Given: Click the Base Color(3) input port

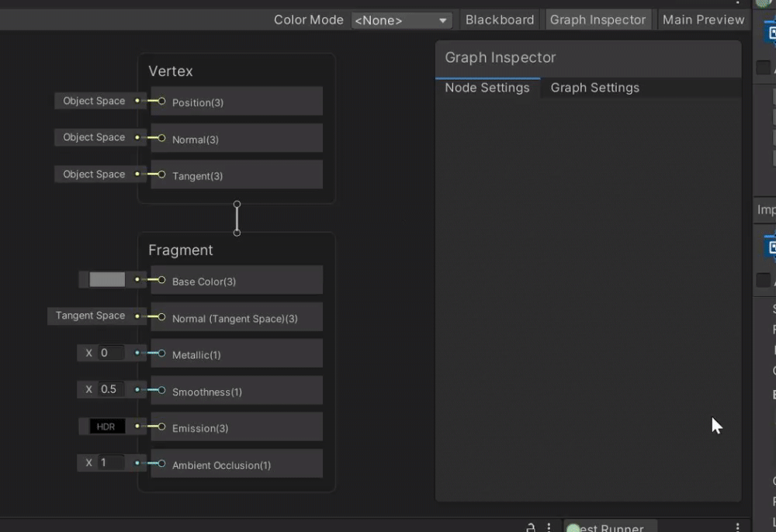Looking at the screenshot, I should (x=161, y=281).
